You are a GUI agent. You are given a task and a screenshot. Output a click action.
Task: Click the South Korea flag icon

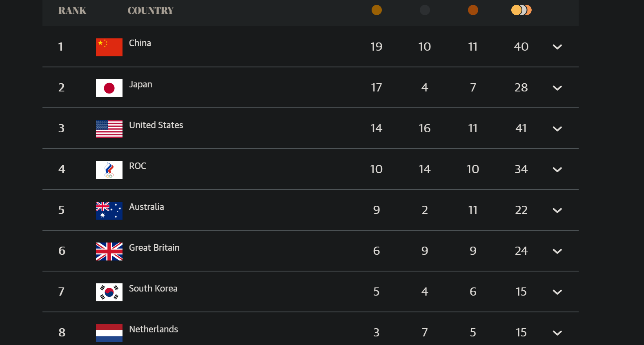pos(109,292)
